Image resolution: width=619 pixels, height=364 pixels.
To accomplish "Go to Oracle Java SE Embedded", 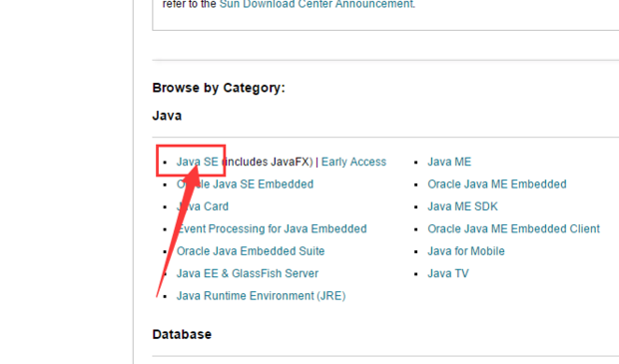I will 245,184.
